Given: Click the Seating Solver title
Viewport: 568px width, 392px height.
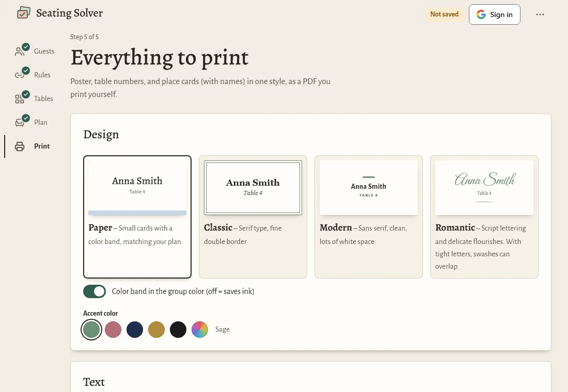Looking at the screenshot, I should (69, 13).
